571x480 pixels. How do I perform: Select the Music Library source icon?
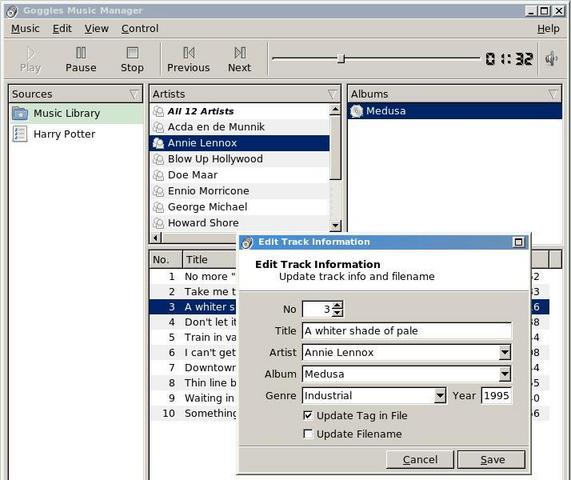coord(20,114)
